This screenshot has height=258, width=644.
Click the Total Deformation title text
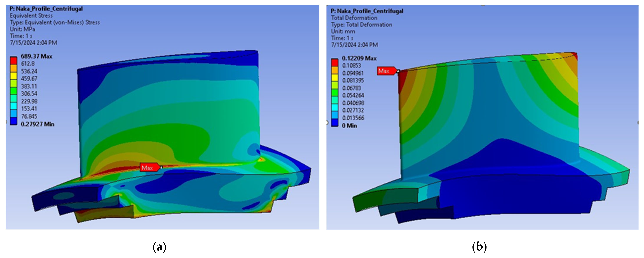pos(354,18)
